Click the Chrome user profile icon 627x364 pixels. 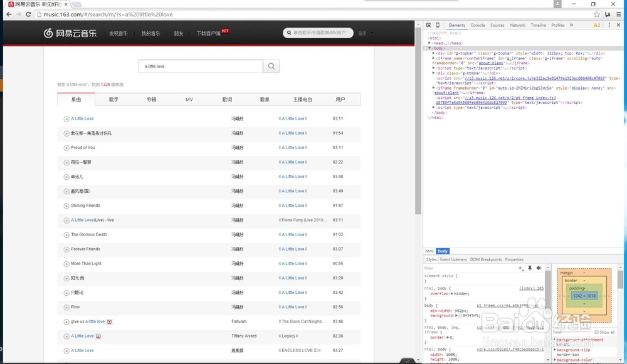coord(557,4)
